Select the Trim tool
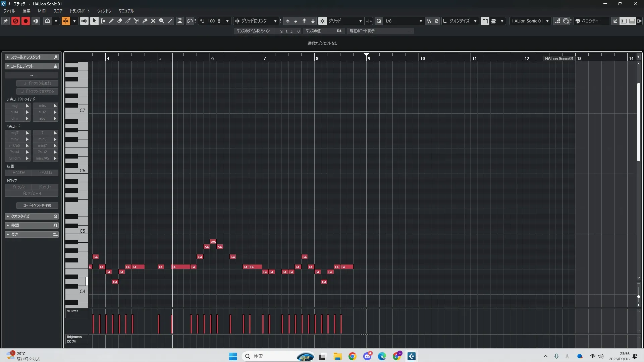This screenshot has width=644, height=362. pos(128,21)
